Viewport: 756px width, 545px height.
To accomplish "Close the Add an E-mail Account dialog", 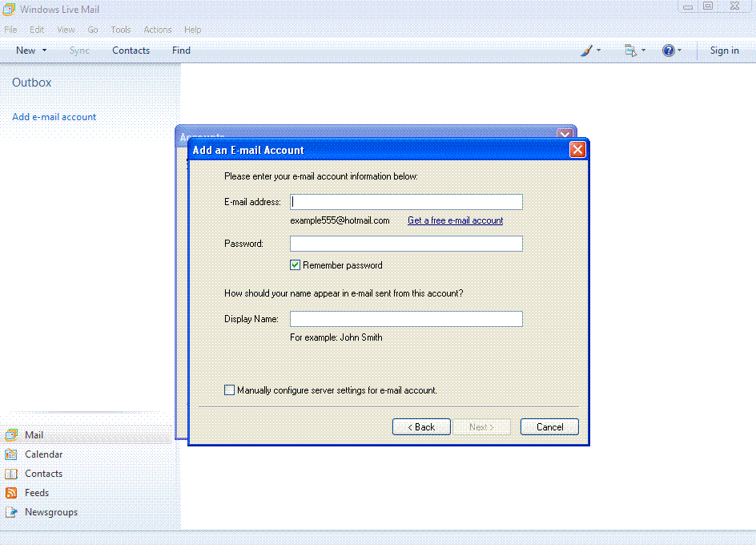I will pyautogui.click(x=577, y=150).
